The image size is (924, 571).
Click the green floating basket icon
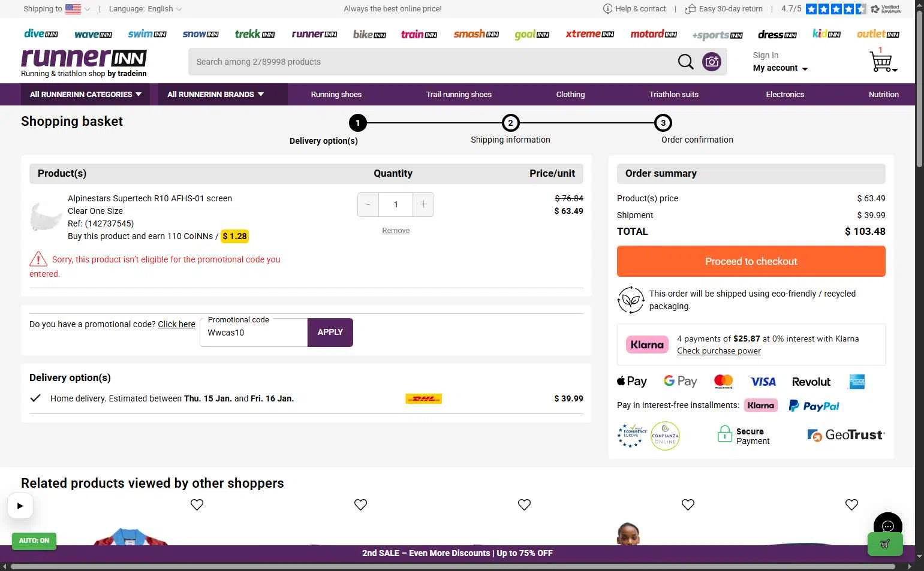tap(885, 544)
